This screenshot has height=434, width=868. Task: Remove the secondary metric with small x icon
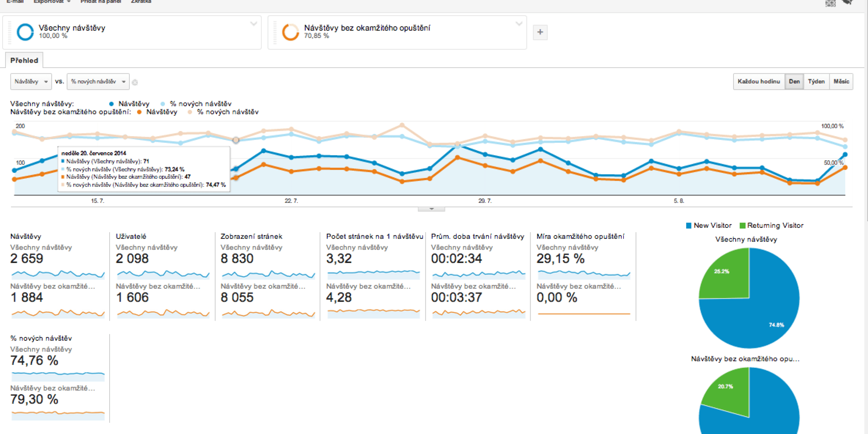[135, 82]
